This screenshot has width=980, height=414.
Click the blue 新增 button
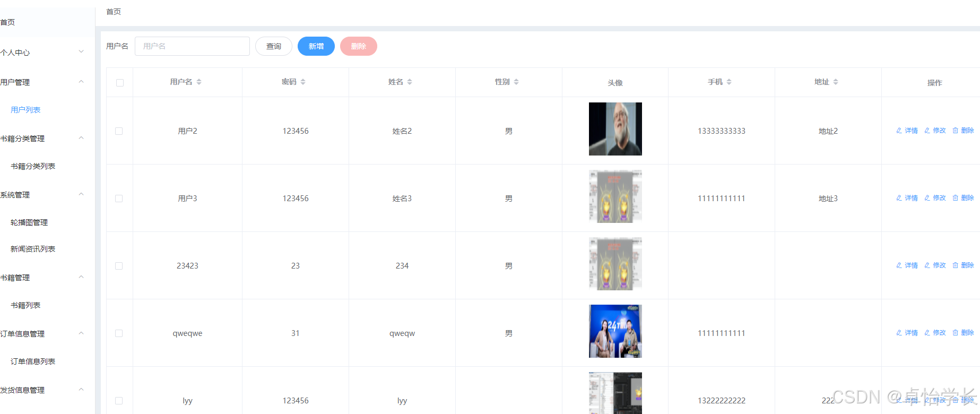(x=316, y=46)
